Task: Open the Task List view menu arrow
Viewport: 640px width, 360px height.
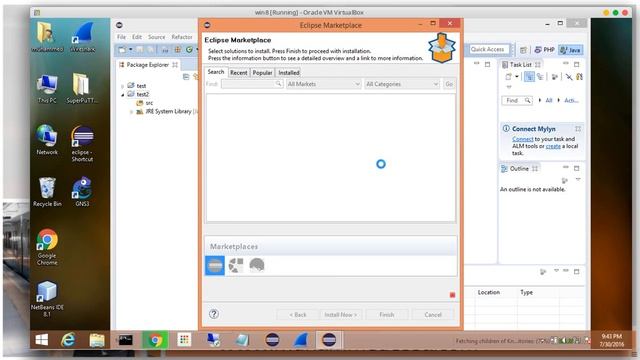Action: (509, 87)
